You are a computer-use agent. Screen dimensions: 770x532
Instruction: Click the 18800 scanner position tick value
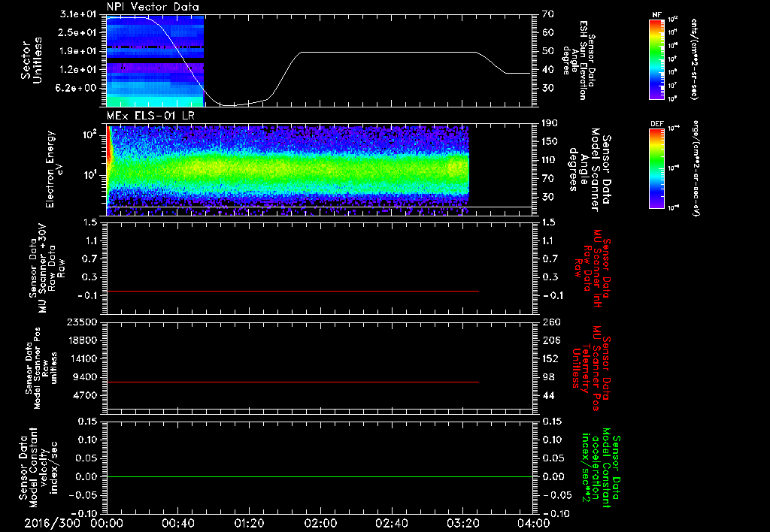81,340
